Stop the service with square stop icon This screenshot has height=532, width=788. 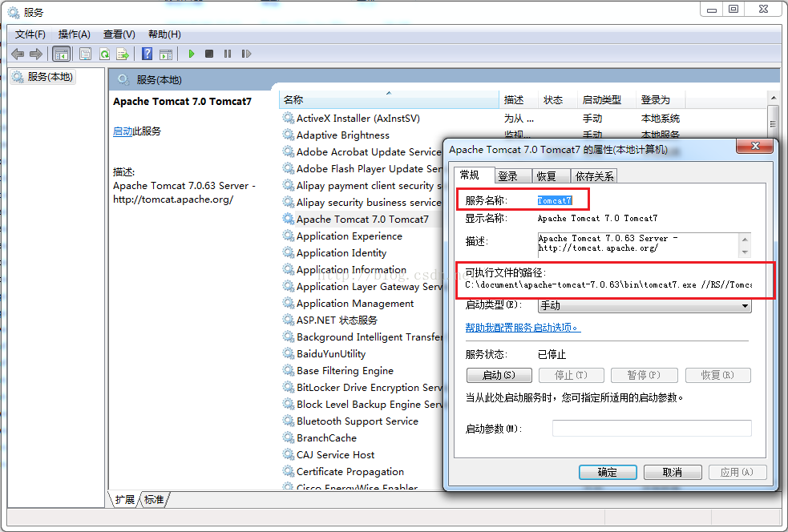pos(209,54)
